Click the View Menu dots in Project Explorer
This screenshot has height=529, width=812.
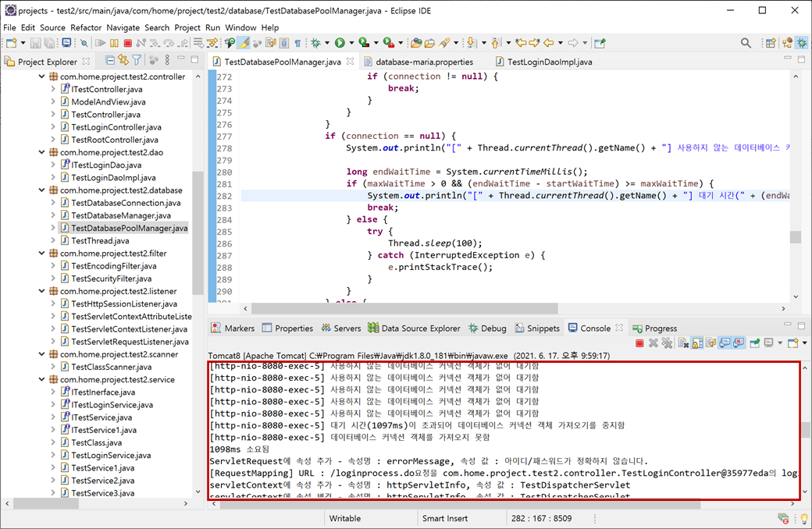coord(167,61)
